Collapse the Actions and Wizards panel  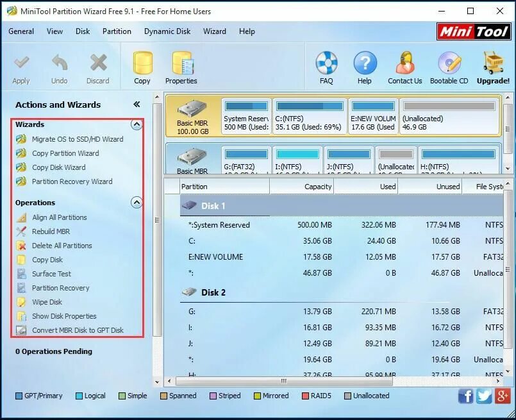tap(137, 105)
